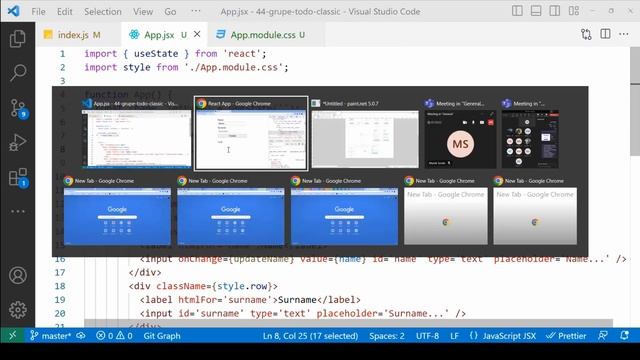The width and height of the screenshot is (640, 360).
Task: Close the App.jsx tab
Action: tap(197, 34)
